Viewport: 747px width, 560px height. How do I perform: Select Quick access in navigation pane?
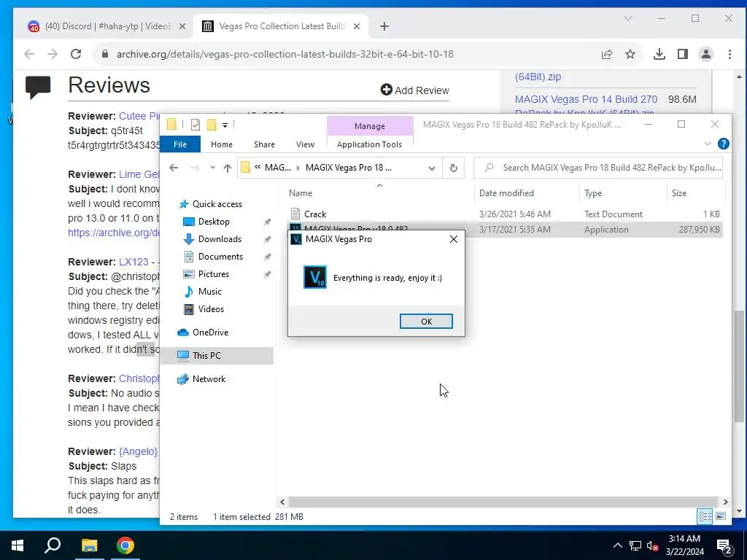click(217, 204)
